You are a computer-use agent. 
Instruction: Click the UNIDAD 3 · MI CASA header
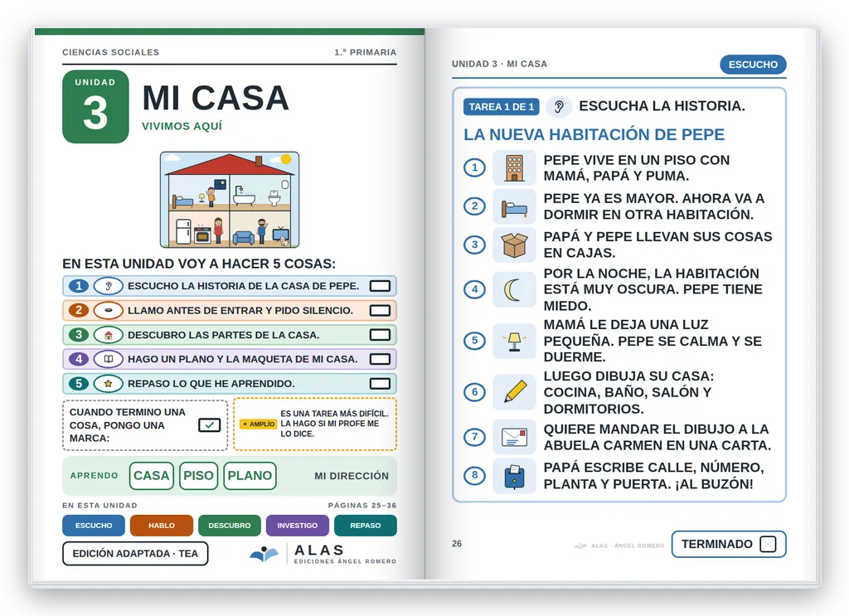[x=499, y=64]
